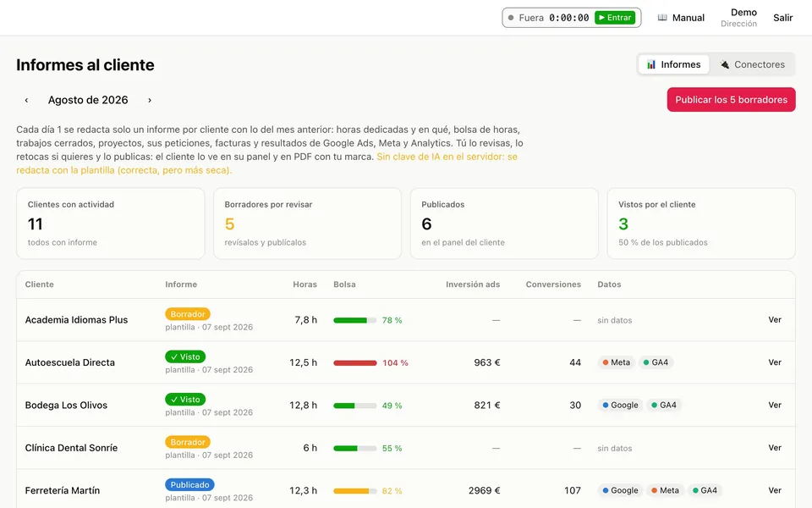
Task: Click Borrador badge of Clínica Dental Sonríe
Action: tap(188, 442)
